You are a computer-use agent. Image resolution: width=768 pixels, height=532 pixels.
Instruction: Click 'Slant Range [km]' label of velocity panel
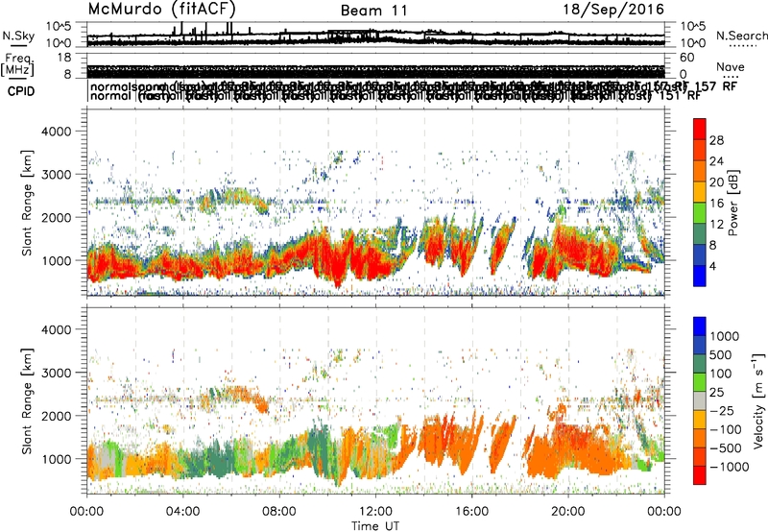27,400
